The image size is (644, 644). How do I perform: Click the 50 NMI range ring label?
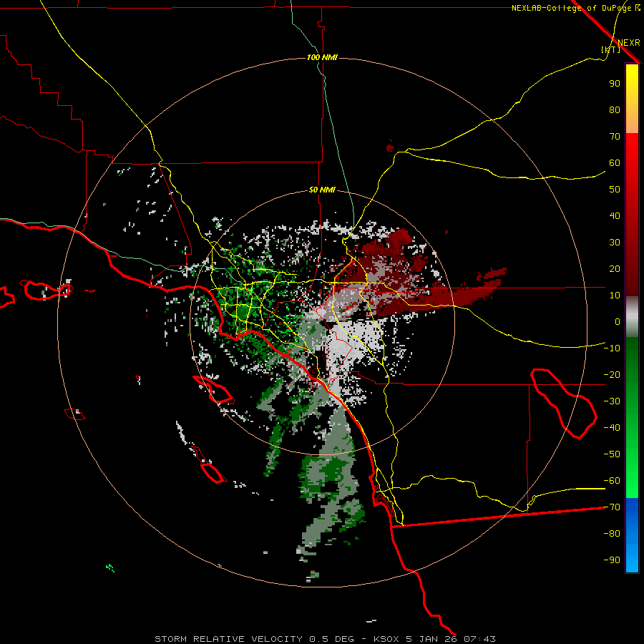322,190
